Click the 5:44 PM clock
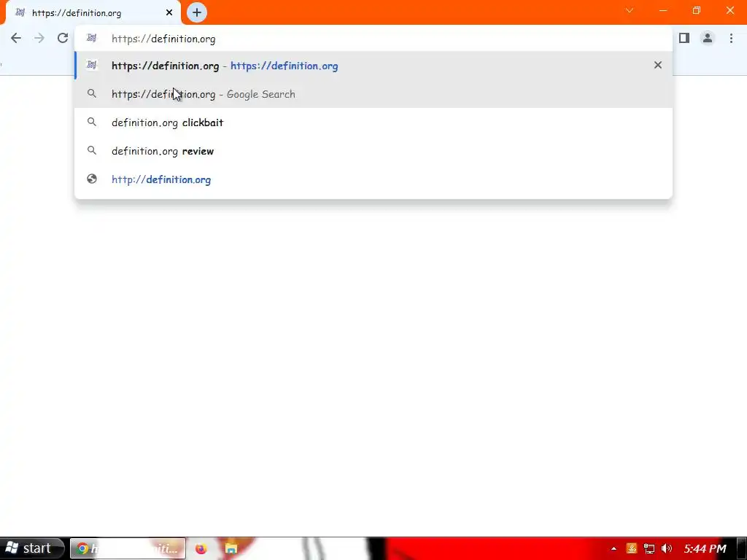 pyautogui.click(x=705, y=548)
